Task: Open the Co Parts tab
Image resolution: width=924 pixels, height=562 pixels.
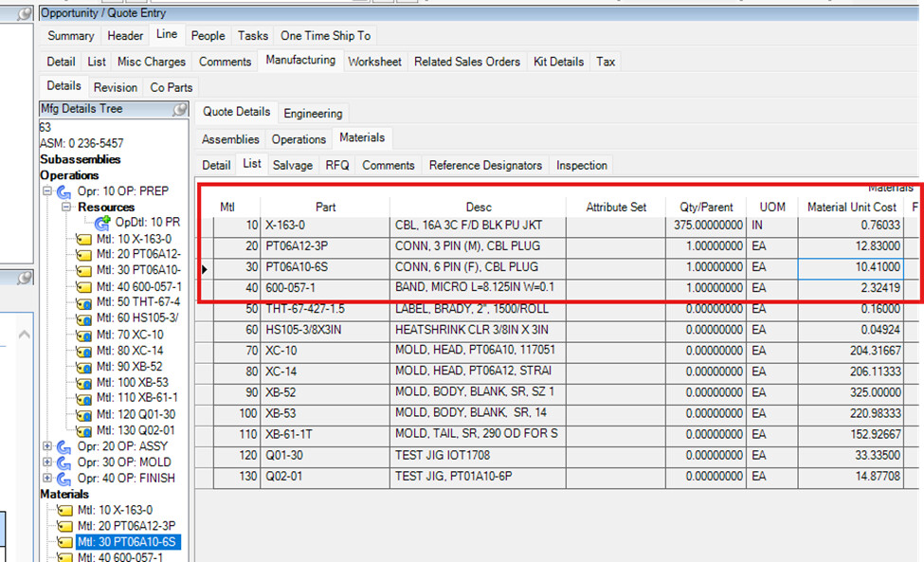Action: tap(171, 88)
